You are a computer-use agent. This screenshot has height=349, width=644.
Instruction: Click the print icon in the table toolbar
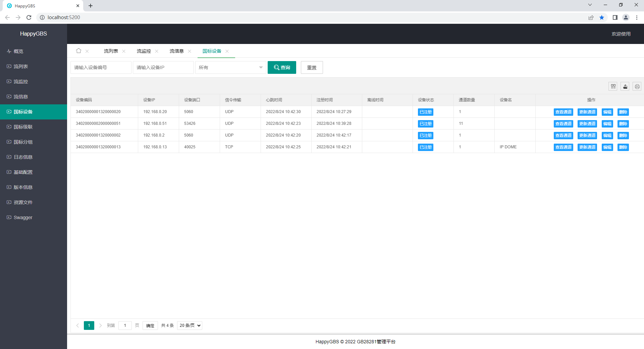tap(637, 87)
